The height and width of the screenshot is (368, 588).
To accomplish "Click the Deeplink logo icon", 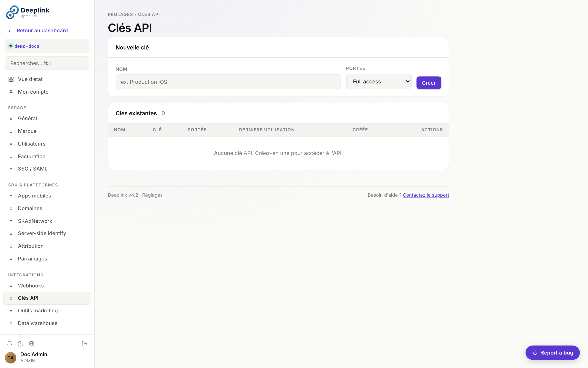I will tap(12, 12).
